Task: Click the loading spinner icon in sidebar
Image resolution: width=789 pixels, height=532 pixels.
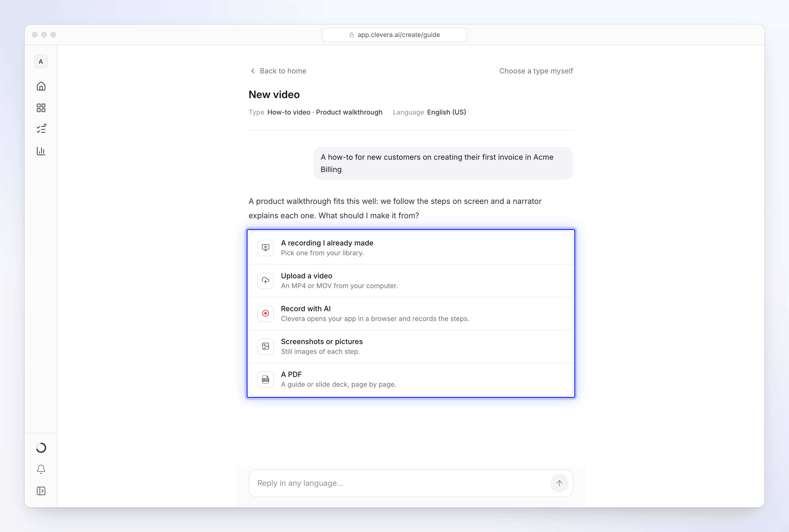Action: click(x=41, y=448)
